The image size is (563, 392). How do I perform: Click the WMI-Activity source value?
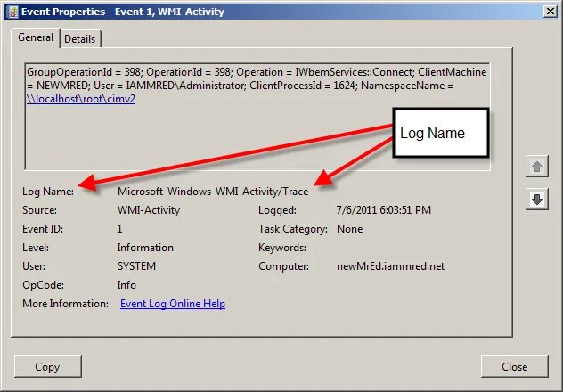(x=149, y=210)
